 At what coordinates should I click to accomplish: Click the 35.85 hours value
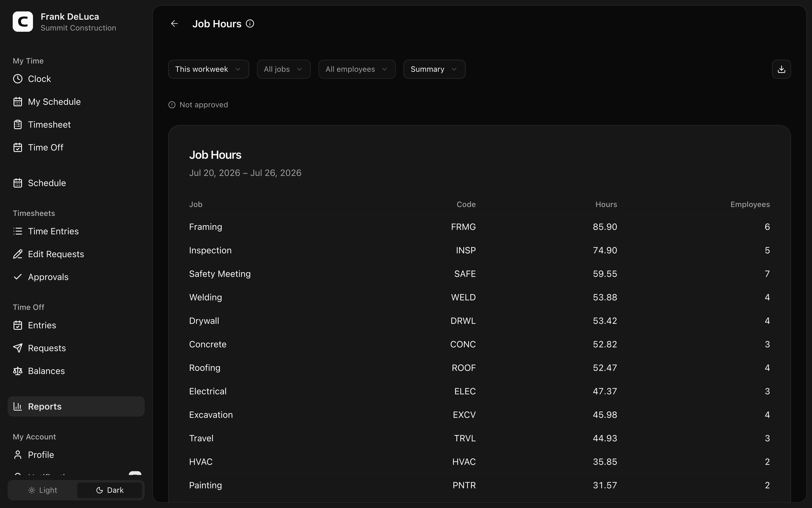605,462
